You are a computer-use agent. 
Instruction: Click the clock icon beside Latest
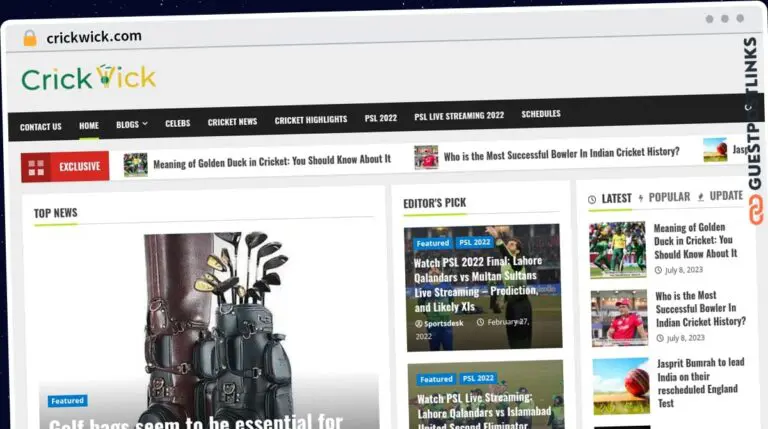[x=592, y=200]
